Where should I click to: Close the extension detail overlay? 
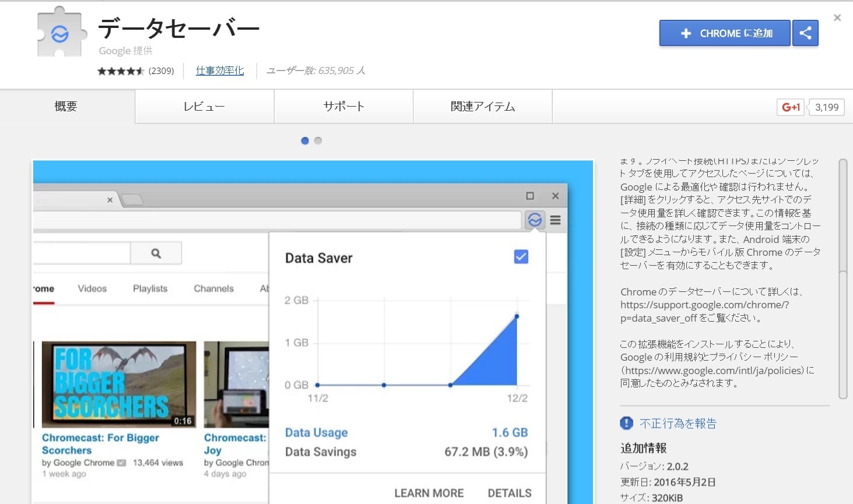click(x=837, y=18)
